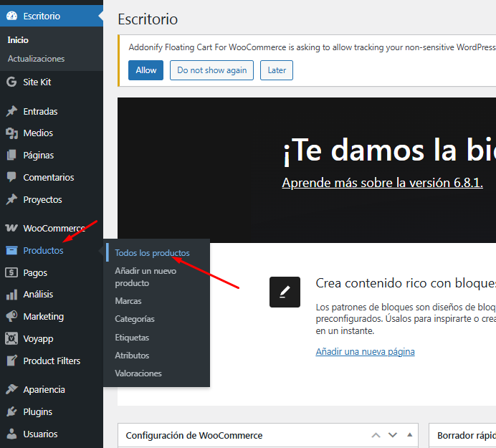Screen dimensions: 496x448
Task: Click the Análisis bar chart icon
Action: click(x=11, y=295)
